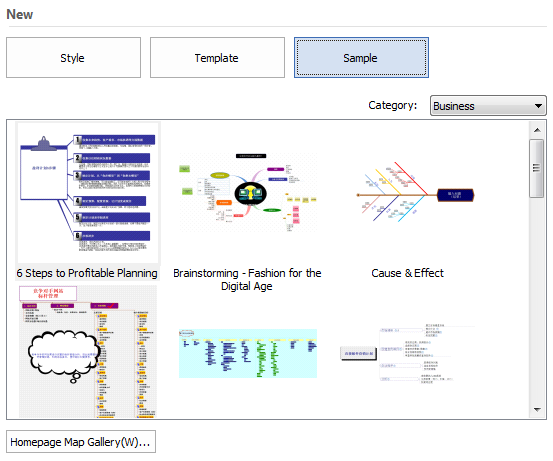This screenshot has width=553, height=461.
Task: Switch to the Style tab
Action: (x=73, y=57)
